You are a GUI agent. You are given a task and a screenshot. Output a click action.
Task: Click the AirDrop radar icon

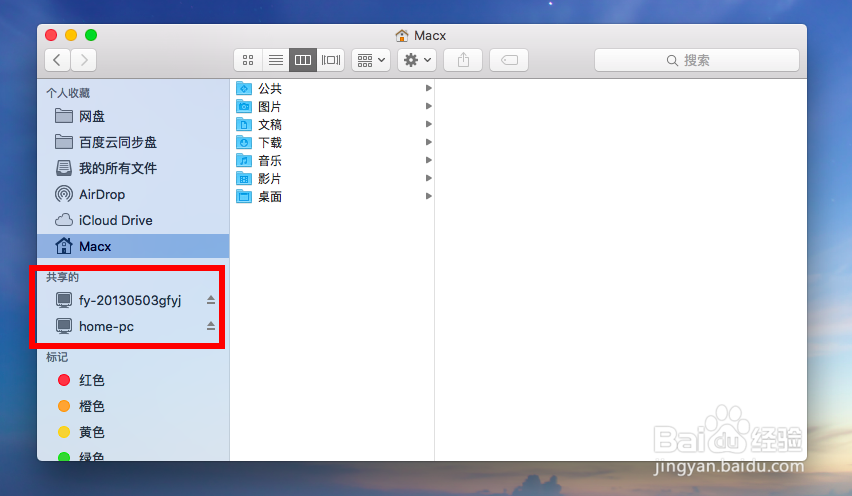[x=64, y=194]
